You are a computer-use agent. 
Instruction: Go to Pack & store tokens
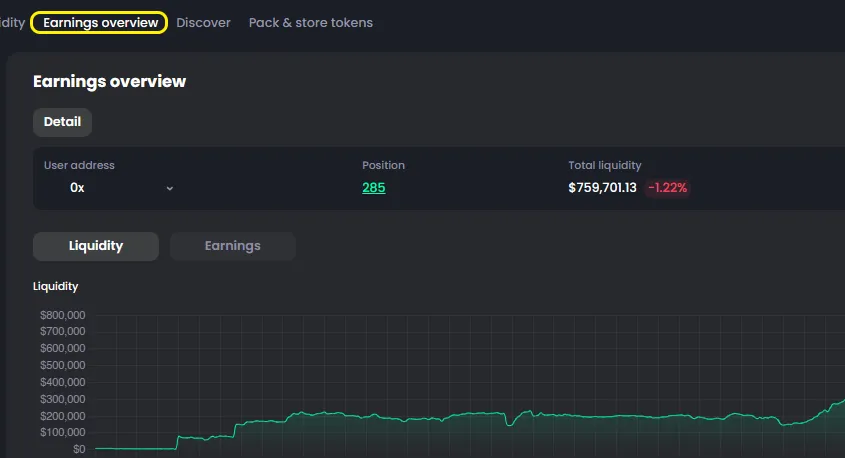point(310,23)
